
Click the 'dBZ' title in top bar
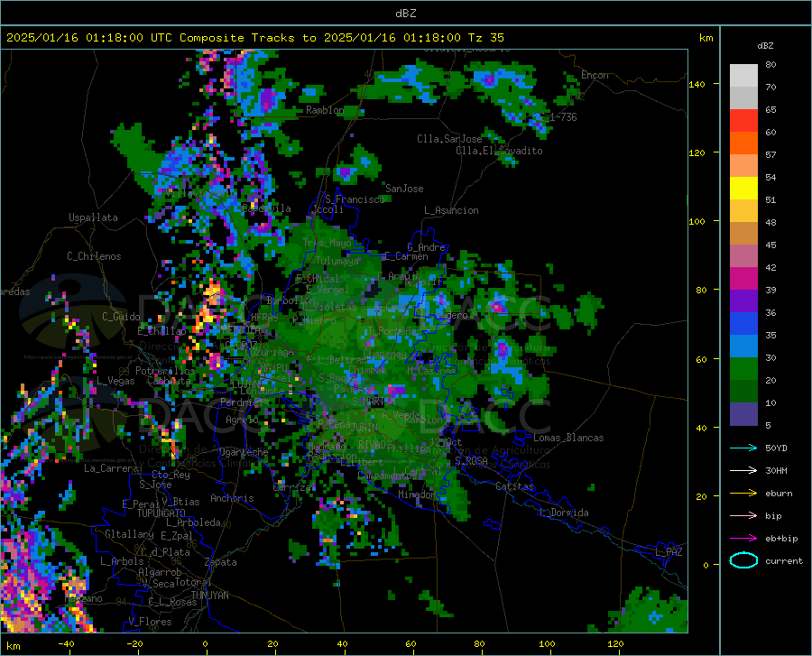pyautogui.click(x=405, y=14)
